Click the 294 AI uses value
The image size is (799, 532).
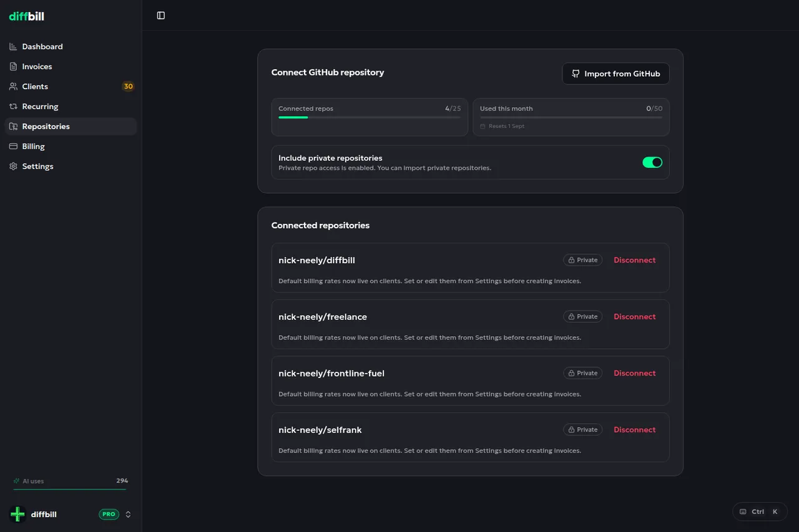(x=122, y=481)
